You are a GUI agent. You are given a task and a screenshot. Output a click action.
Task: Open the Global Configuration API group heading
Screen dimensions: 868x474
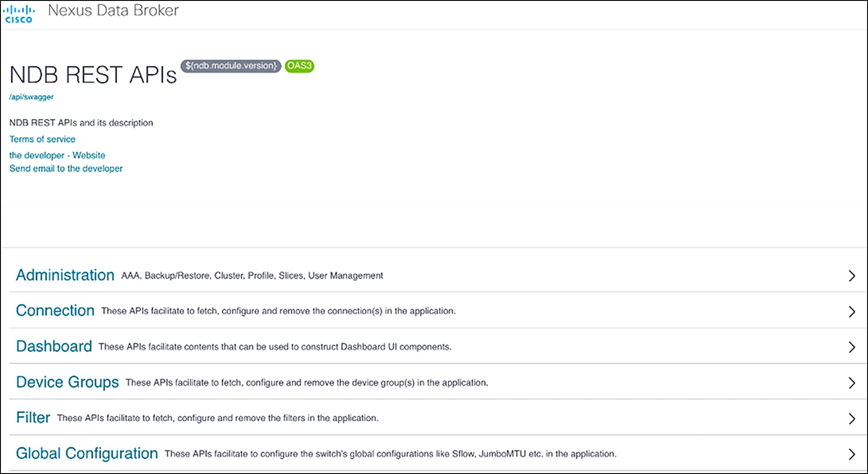coord(87,453)
